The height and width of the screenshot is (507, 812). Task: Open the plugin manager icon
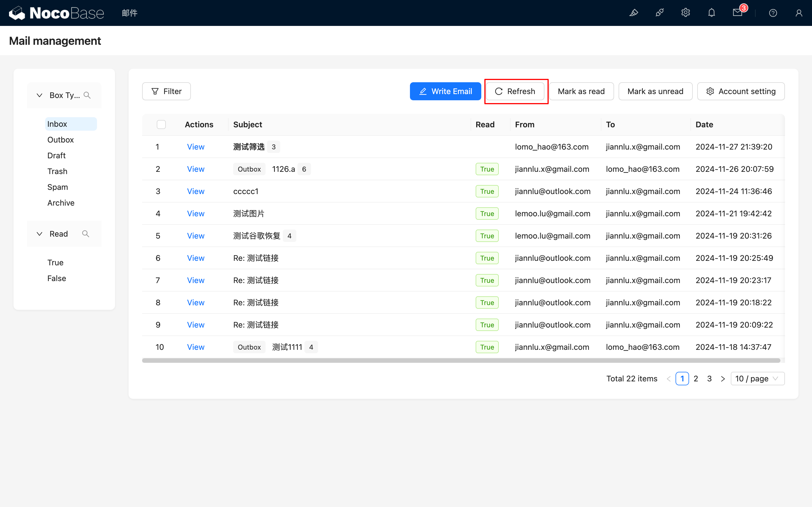coord(659,13)
